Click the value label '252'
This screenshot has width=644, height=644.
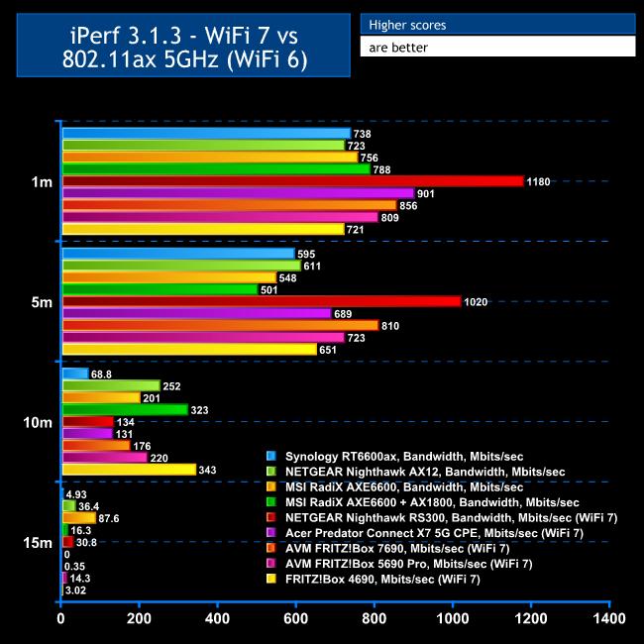[171, 386]
